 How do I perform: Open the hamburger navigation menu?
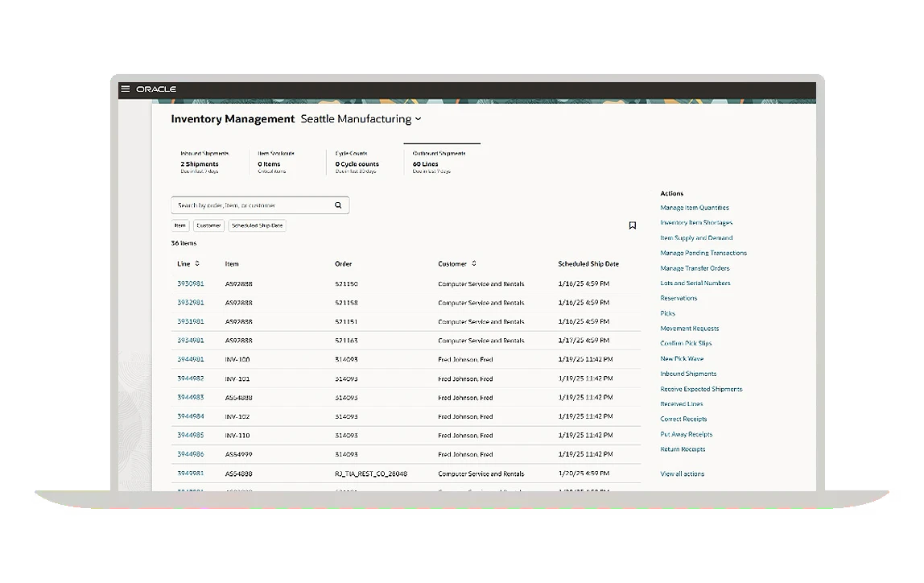coord(125,89)
